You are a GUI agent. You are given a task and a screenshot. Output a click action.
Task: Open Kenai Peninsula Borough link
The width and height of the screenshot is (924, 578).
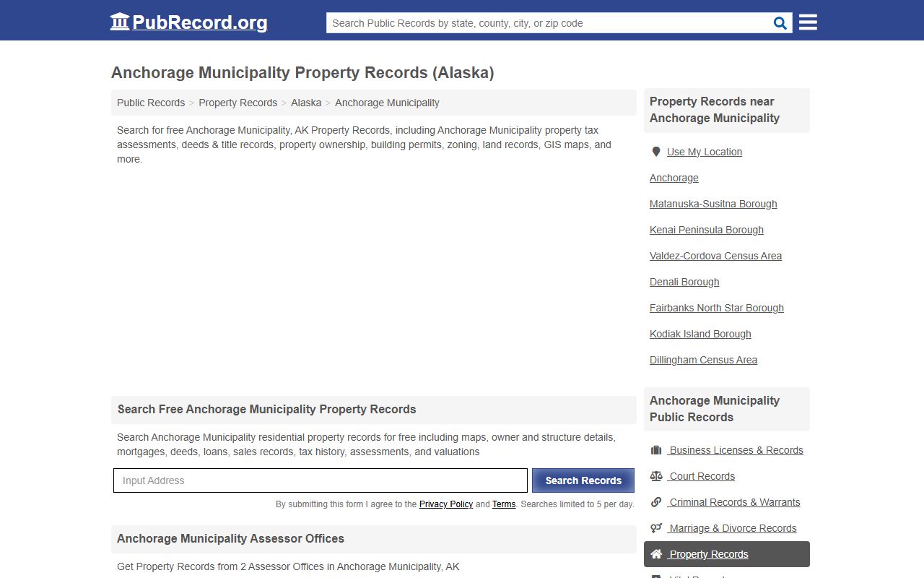[707, 230]
